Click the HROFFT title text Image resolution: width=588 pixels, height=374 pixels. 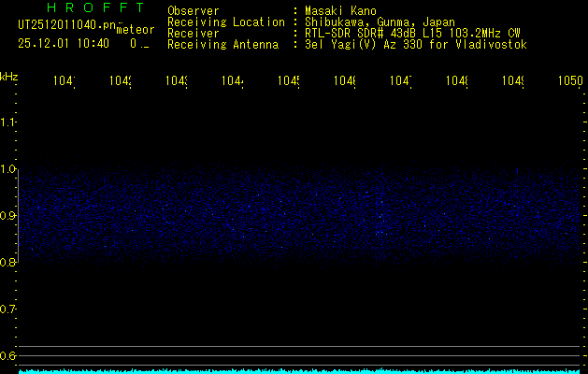[81, 8]
